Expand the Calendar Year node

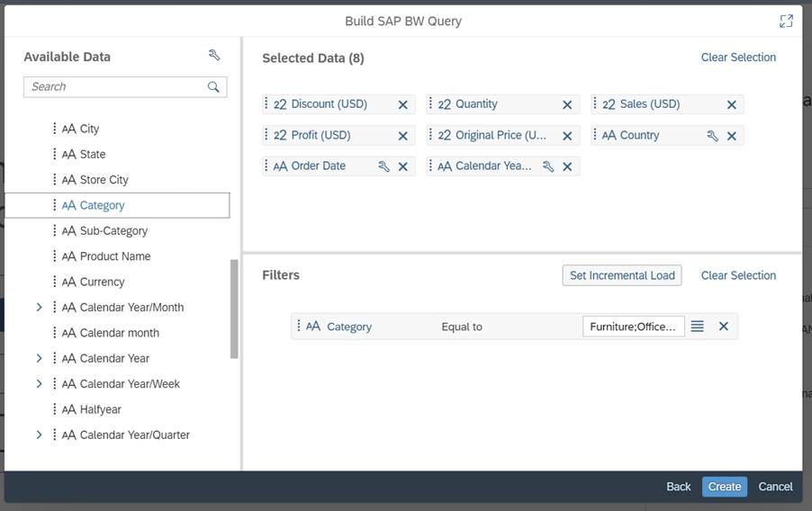point(39,358)
